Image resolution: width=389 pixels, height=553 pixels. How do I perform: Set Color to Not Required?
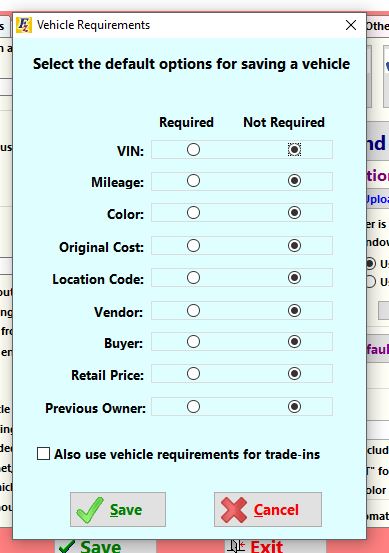[x=294, y=213]
